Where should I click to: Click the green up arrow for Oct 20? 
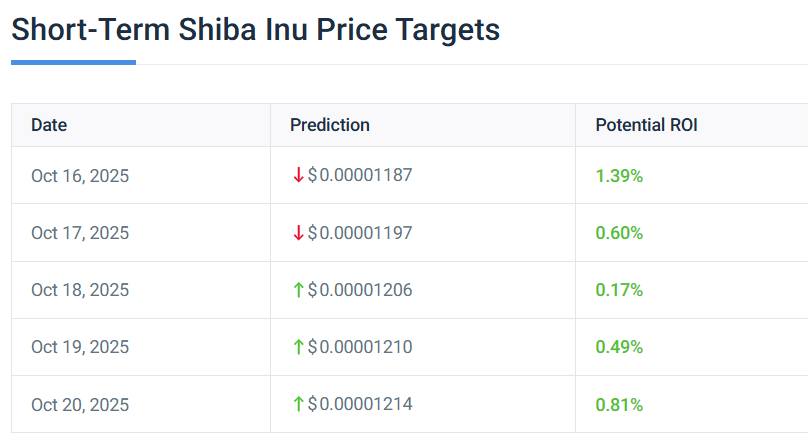point(298,405)
